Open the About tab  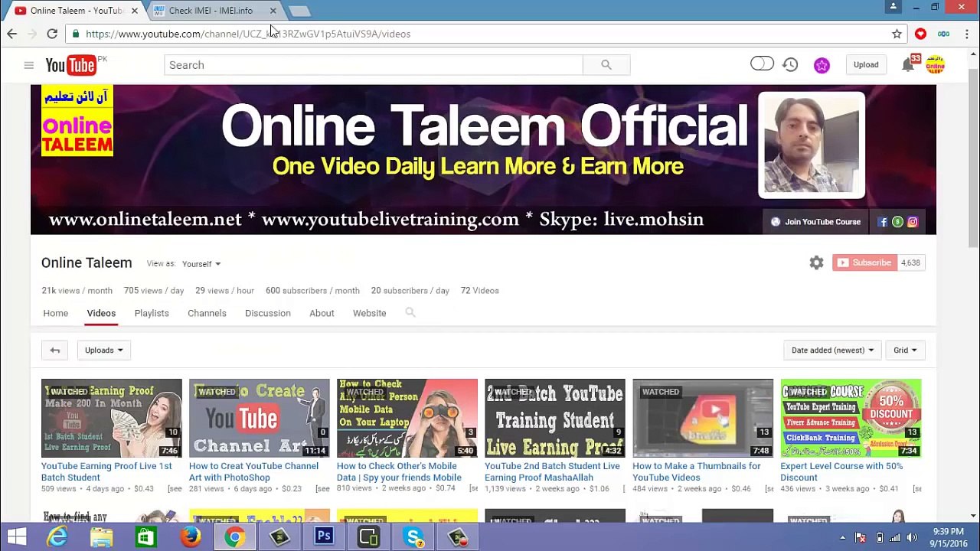click(322, 313)
